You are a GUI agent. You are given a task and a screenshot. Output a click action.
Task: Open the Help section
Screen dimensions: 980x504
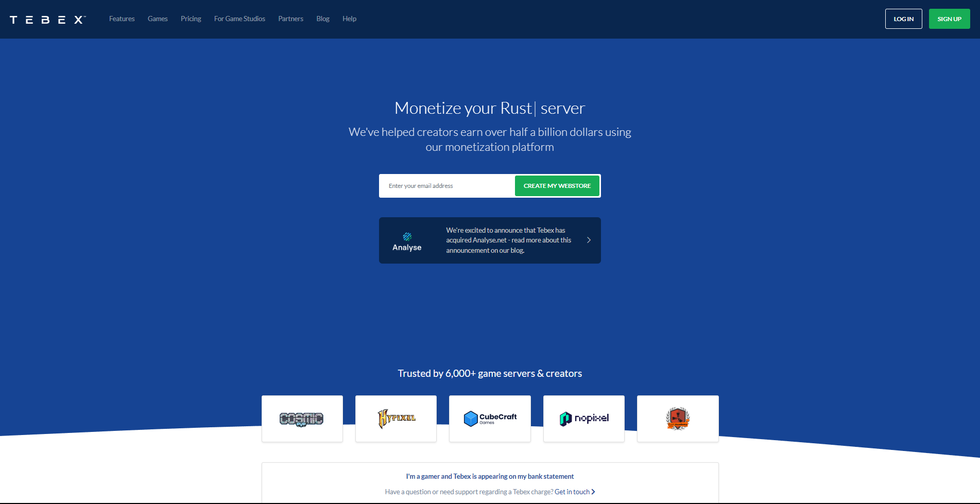349,19
